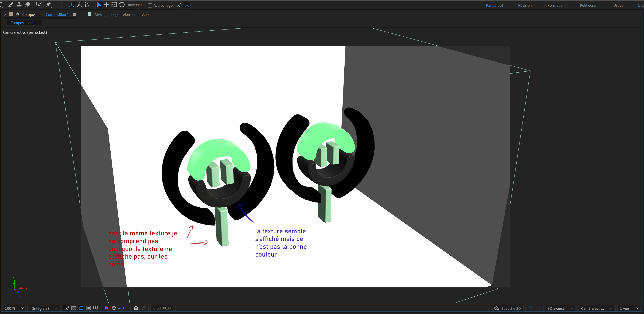Open the Par défaut workspace menu icon
644x314 pixels.
coord(509,5)
